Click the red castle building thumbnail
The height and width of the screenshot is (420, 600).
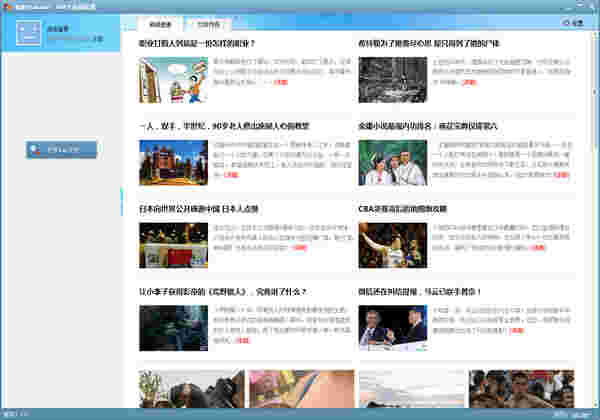(173, 162)
